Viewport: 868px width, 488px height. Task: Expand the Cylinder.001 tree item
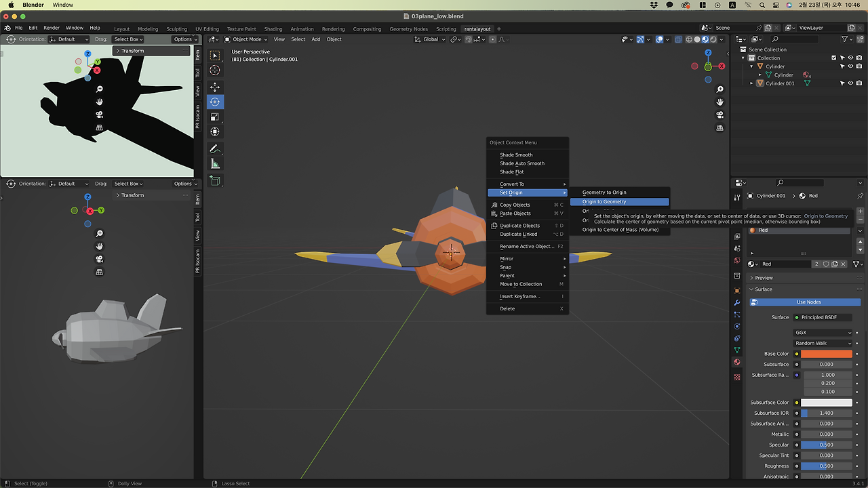(752, 83)
